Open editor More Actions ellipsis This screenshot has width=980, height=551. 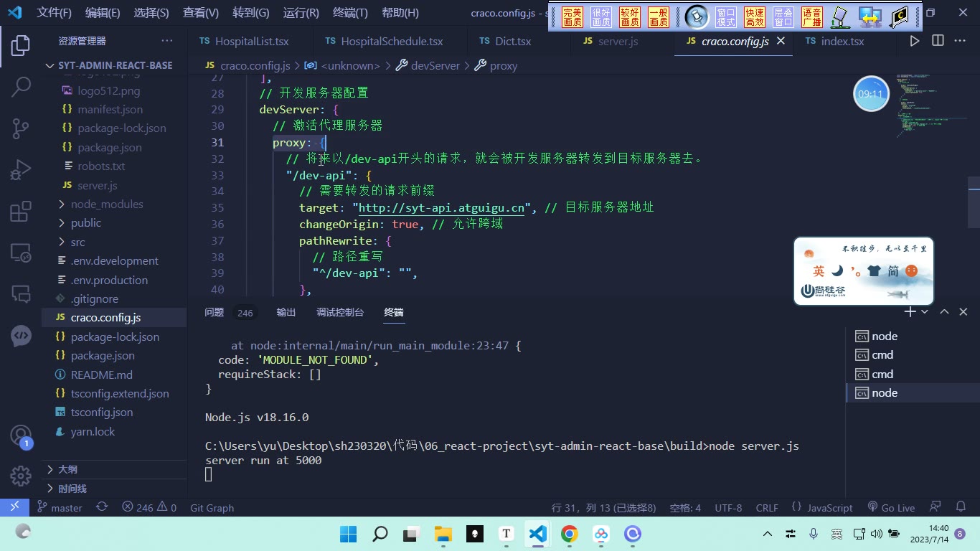(x=960, y=41)
